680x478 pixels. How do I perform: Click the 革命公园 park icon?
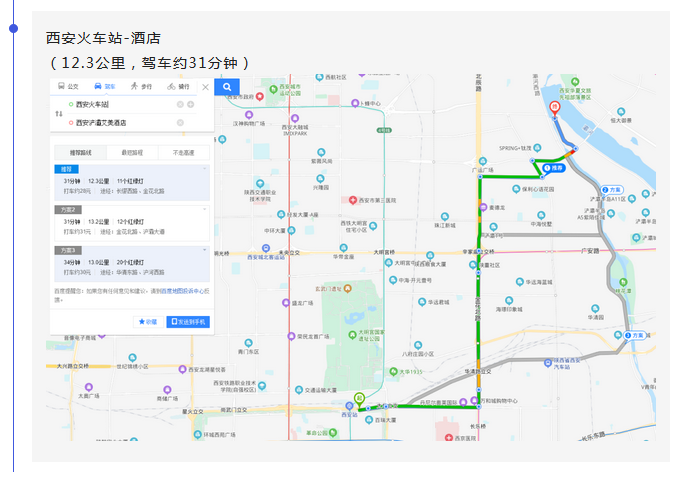pos(333,432)
